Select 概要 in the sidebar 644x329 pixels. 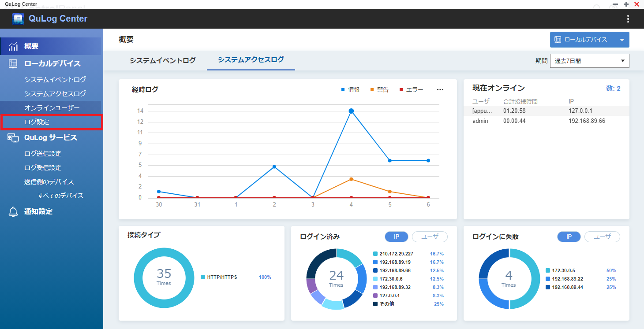click(x=51, y=46)
